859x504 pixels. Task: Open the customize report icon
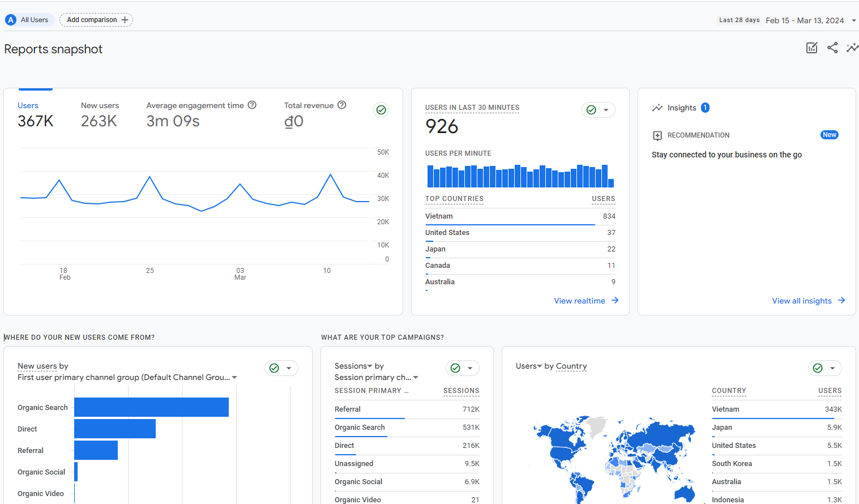coord(811,48)
